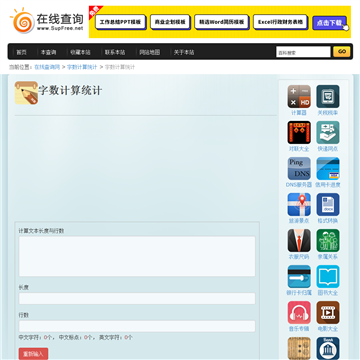Screen dimensions: 360x360
Task: Open the Ping DNS服务器 icon
Action: click(299, 168)
